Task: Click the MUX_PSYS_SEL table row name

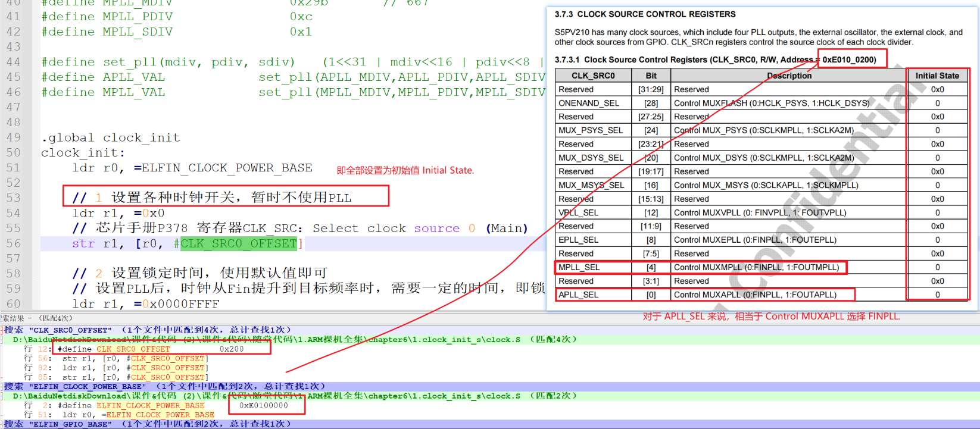Action: (x=591, y=130)
